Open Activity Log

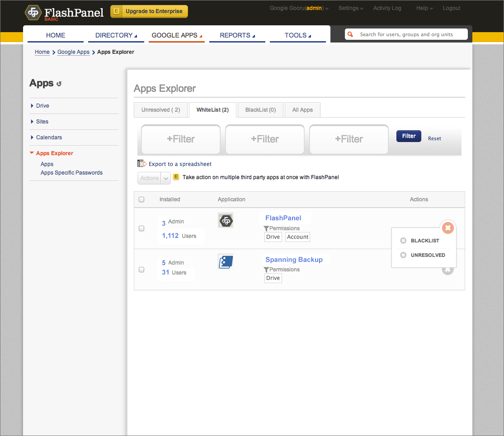[x=387, y=8]
